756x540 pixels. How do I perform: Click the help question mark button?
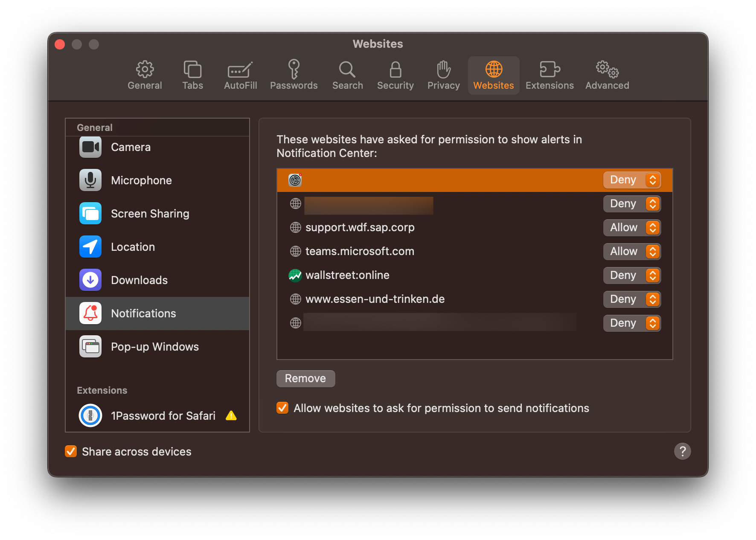pyautogui.click(x=682, y=451)
